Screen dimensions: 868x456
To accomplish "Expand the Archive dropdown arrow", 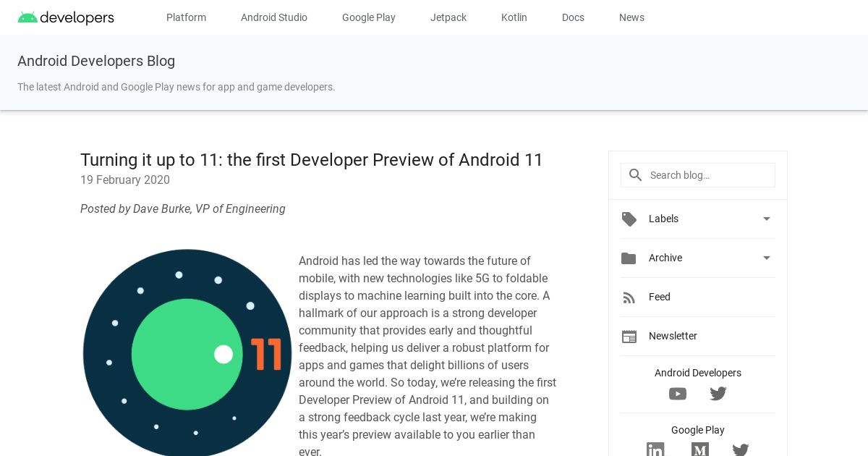I will coord(767,258).
